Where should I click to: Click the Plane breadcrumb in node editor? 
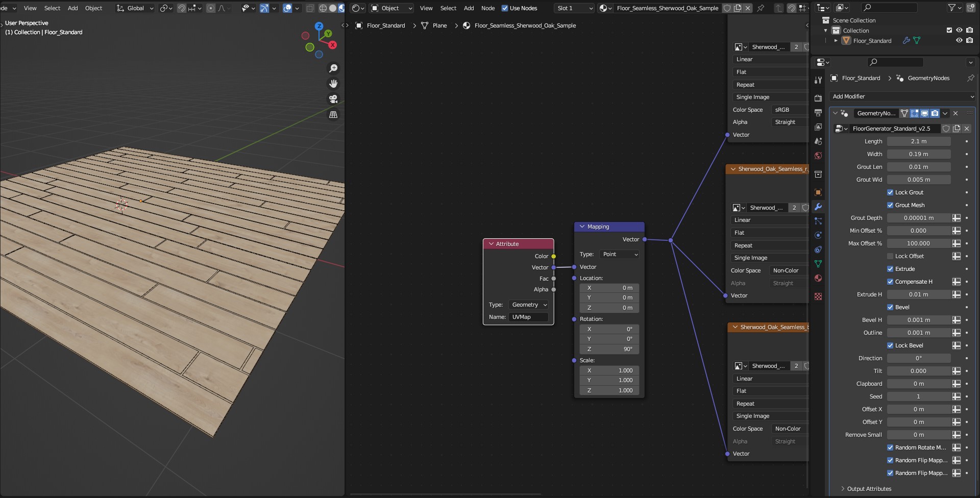point(439,26)
